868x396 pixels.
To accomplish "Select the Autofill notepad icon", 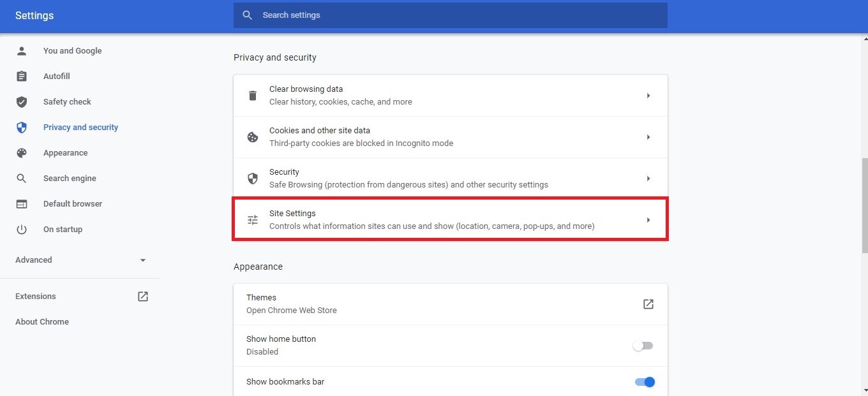I will coord(22,76).
